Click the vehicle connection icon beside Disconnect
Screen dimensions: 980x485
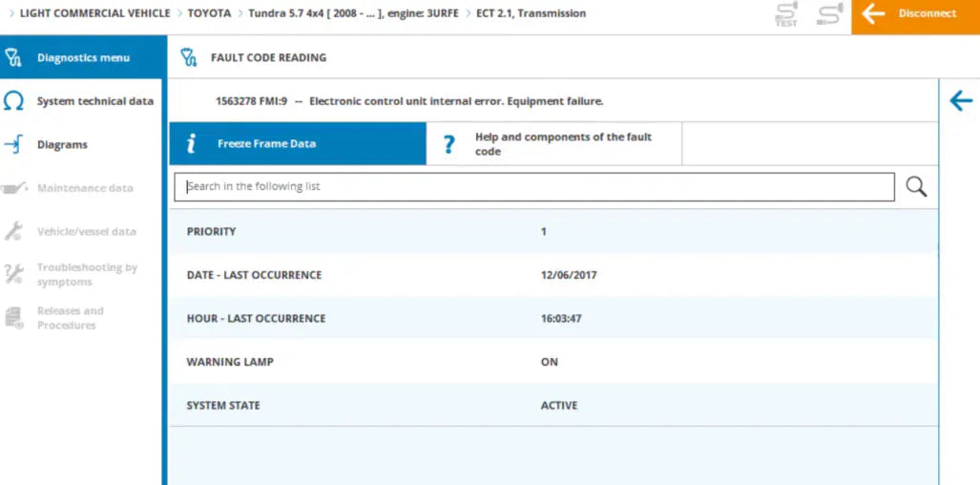pyautogui.click(x=829, y=14)
